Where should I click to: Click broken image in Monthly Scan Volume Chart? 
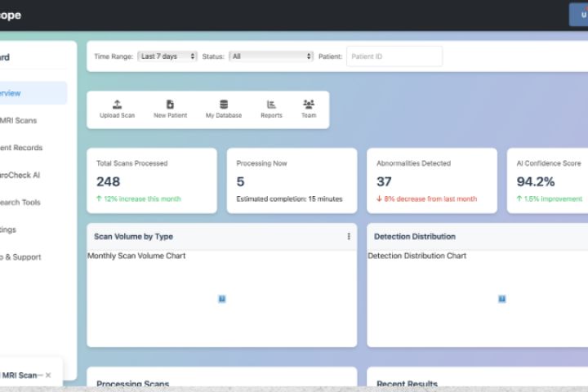coord(222,299)
